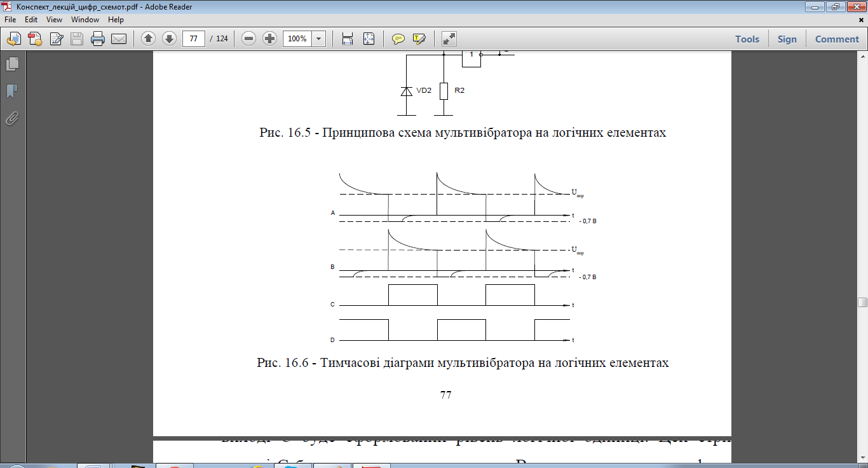
Task: Select the highlight text tool
Action: 419,39
